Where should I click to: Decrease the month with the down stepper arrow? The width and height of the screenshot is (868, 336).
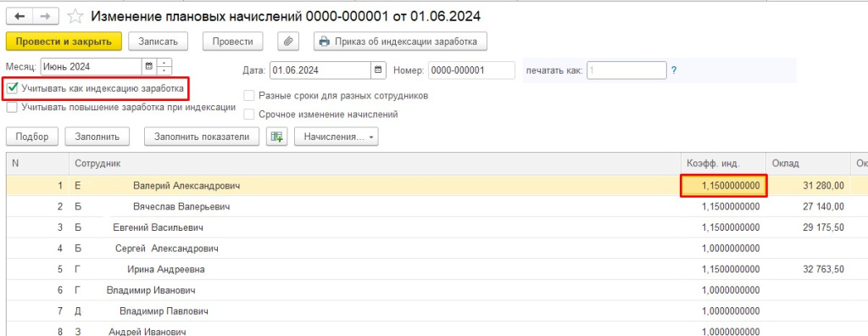(x=164, y=71)
